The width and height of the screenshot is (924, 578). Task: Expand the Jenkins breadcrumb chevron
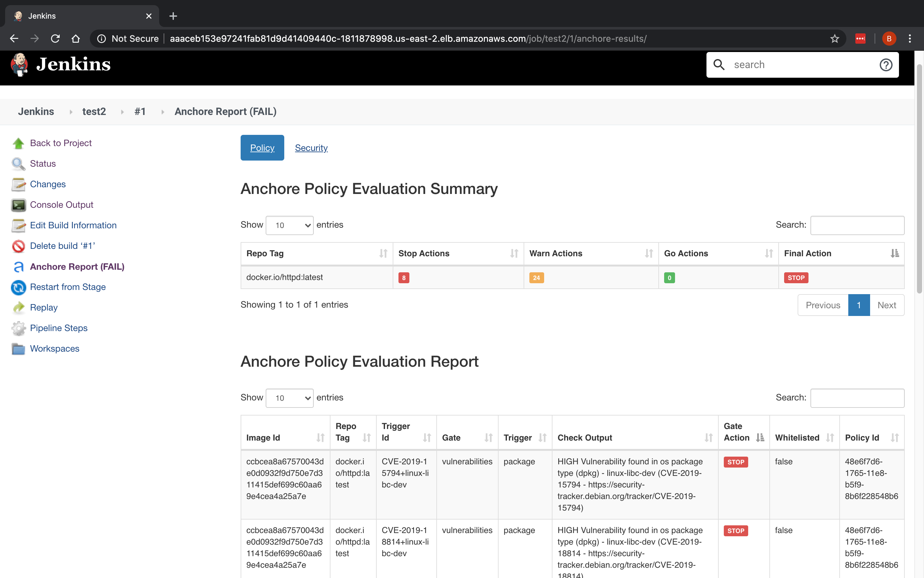pyautogui.click(x=71, y=112)
